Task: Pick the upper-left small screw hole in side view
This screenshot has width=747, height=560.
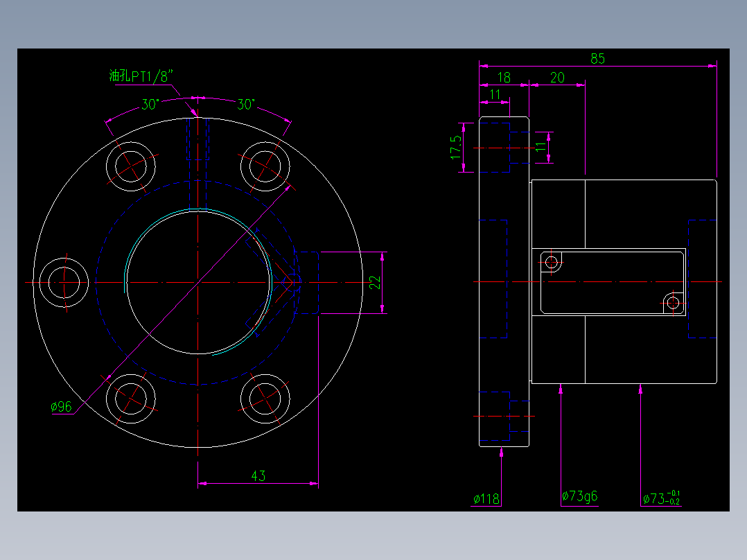Action: [x=551, y=263]
